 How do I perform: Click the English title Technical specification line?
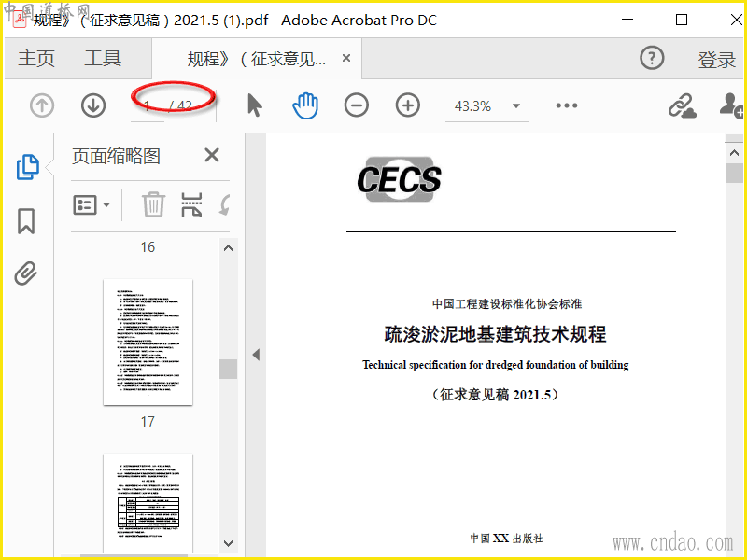pos(496,365)
